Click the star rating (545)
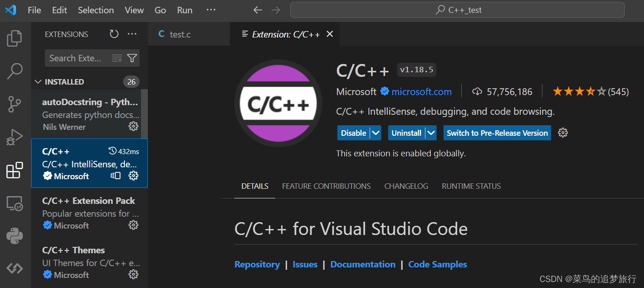The height and width of the screenshot is (288, 644). [591, 92]
